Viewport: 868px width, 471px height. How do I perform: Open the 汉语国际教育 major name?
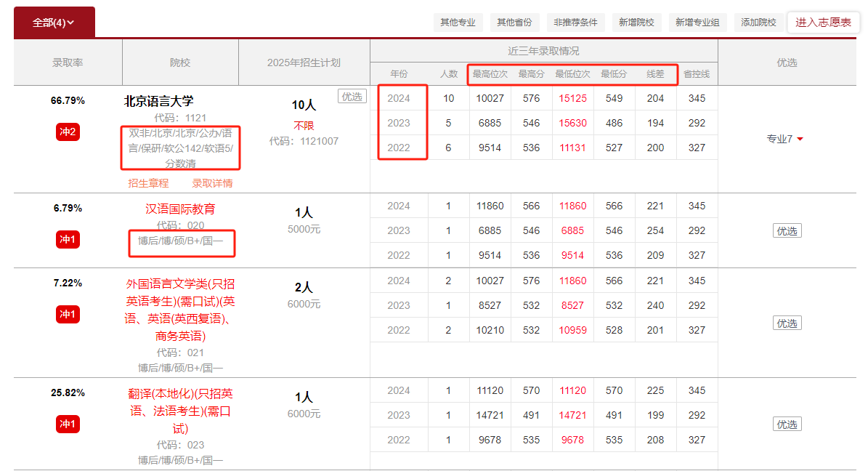(x=180, y=209)
